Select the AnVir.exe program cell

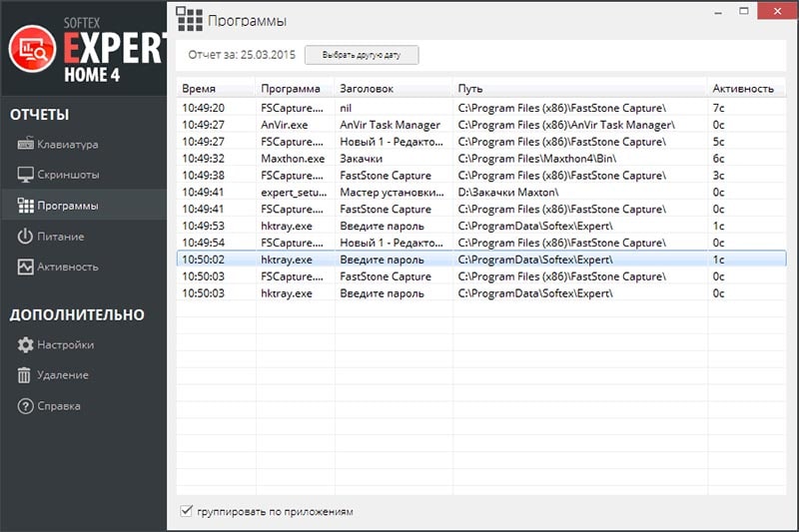(284, 125)
